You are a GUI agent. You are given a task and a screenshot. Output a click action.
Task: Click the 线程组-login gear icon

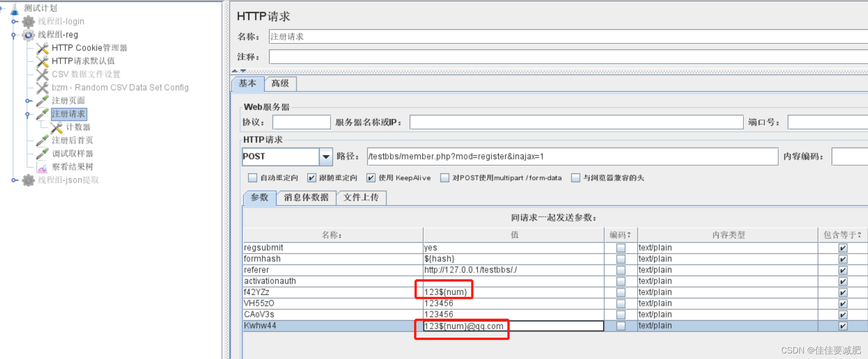(x=28, y=21)
